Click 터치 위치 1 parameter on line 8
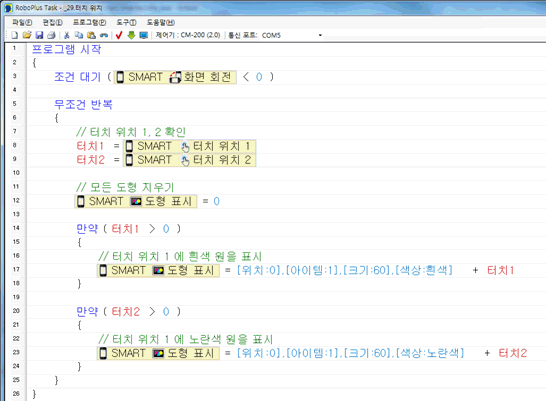Screen dimensions: 546x401 click(221, 146)
